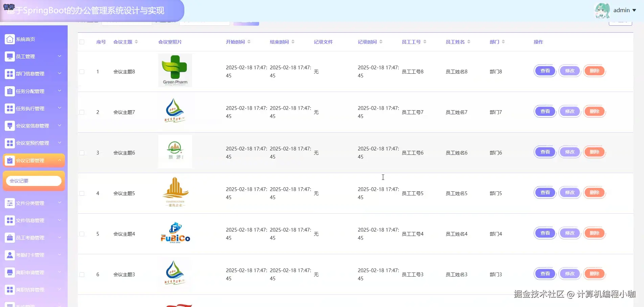Click the 部门5 cell
Image resolution: width=644 pixels, height=307 pixels.
coord(496,193)
